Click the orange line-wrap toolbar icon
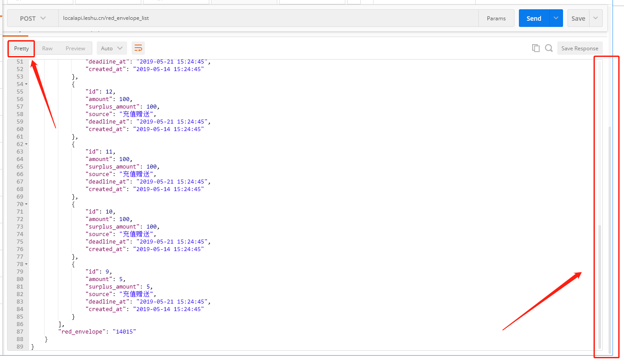This screenshot has height=364, width=624. coord(138,48)
